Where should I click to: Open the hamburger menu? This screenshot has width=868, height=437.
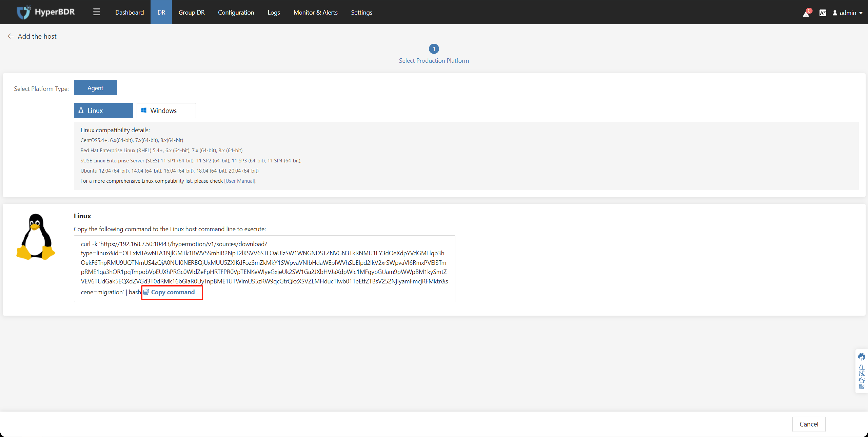pos(96,12)
